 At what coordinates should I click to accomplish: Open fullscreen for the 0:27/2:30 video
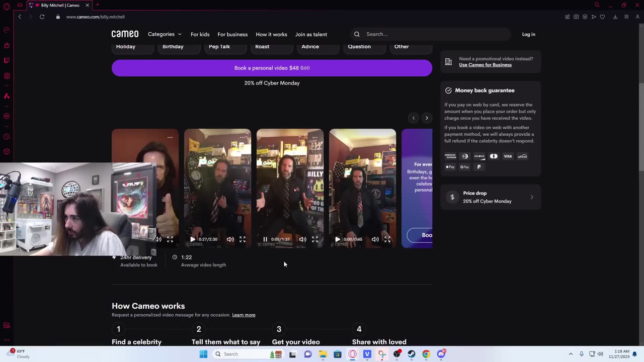[x=243, y=239]
